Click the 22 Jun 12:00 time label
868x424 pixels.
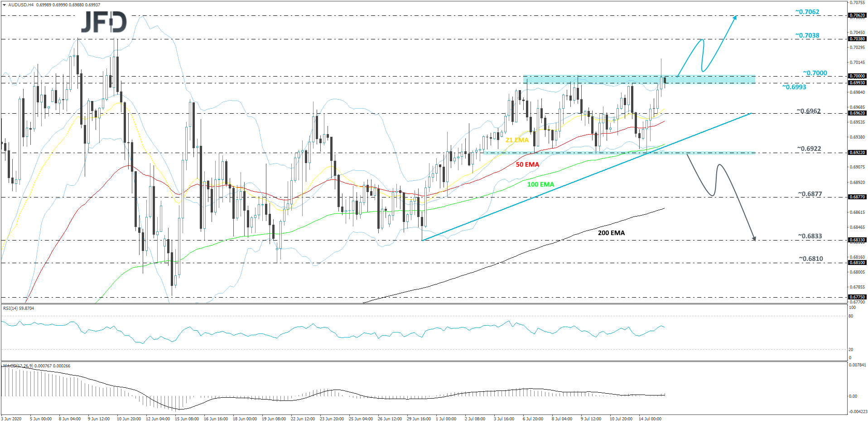[x=303, y=419]
